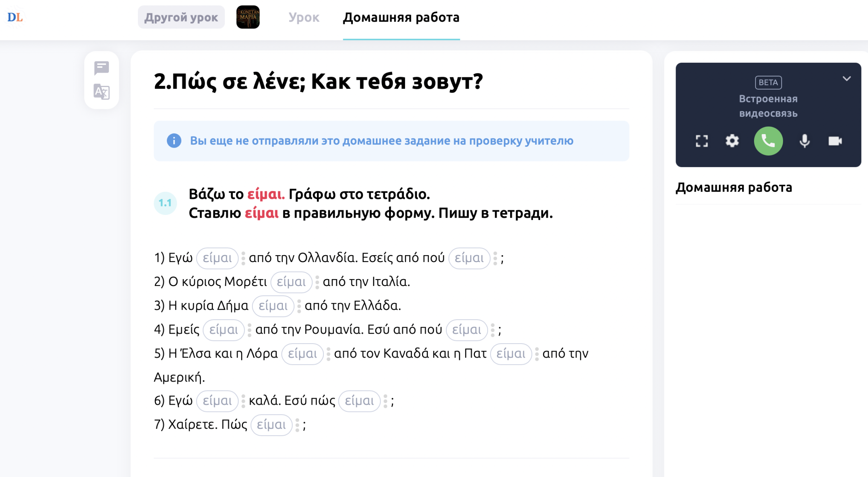Open είμαι dropdown after Η κυρία Δήμα

point(273,306)
